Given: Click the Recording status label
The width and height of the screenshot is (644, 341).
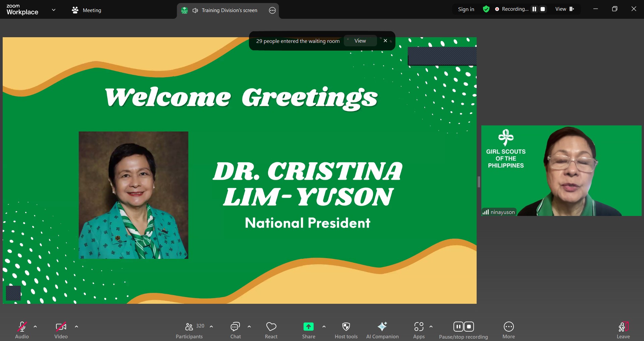Looking at the screenshot, I should click(x=515, y=9).
